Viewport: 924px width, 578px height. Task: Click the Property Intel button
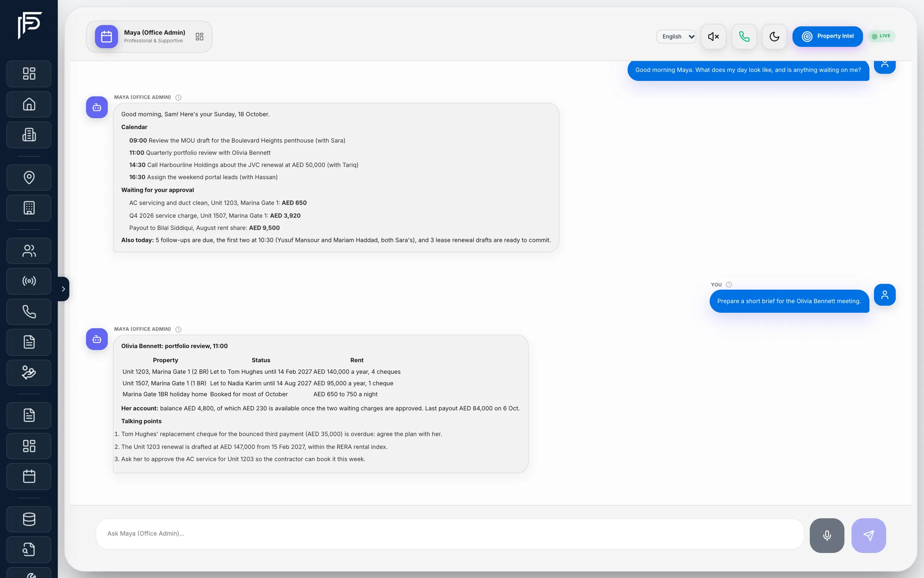pos(827,37)
